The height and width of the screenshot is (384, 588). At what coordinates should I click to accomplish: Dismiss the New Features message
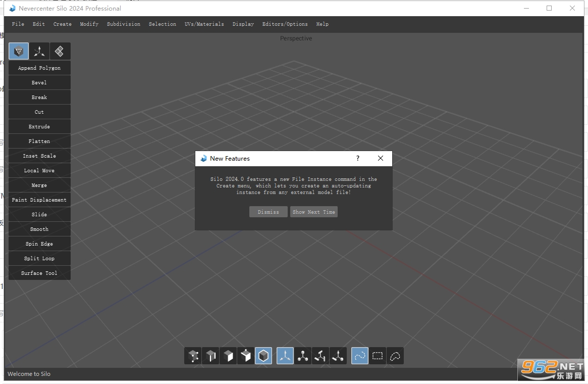click(269, 212)
